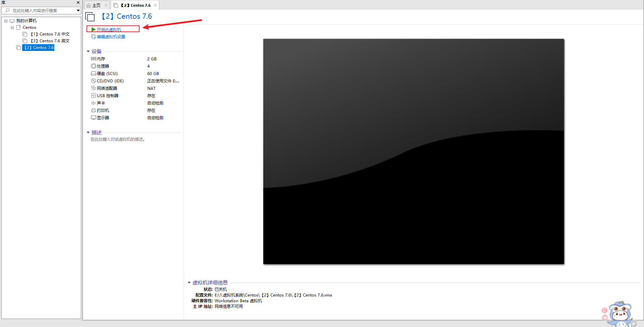Image resolution: width=644 pixels, height=327 pixels.
Task: Select the processor (处理器) device icon
Action: click(94, 66)
